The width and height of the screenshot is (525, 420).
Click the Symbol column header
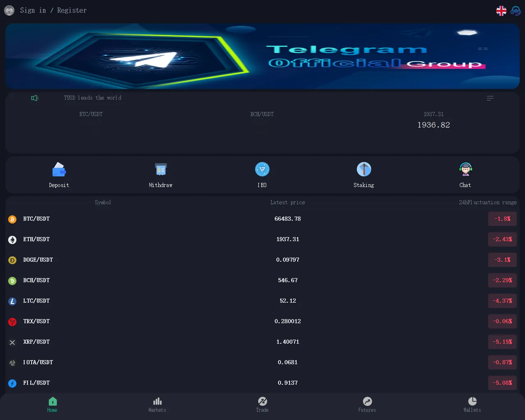coord(103,203)
